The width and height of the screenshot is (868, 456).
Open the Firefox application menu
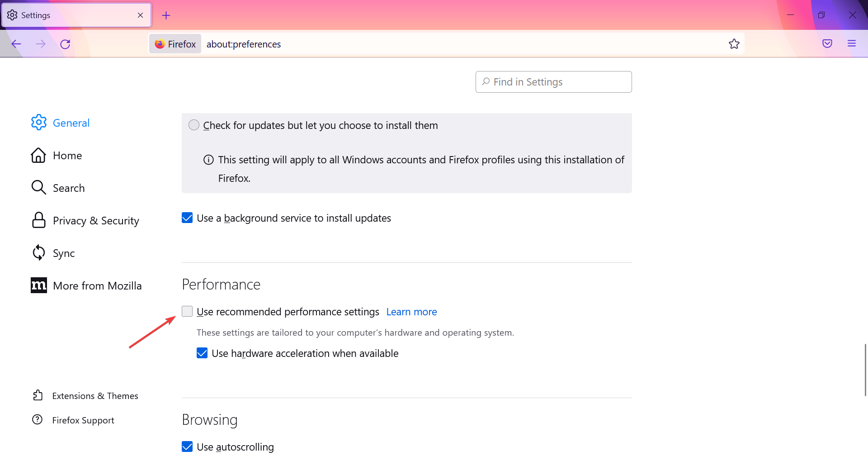pyautogui.click(x=852, y=43)
